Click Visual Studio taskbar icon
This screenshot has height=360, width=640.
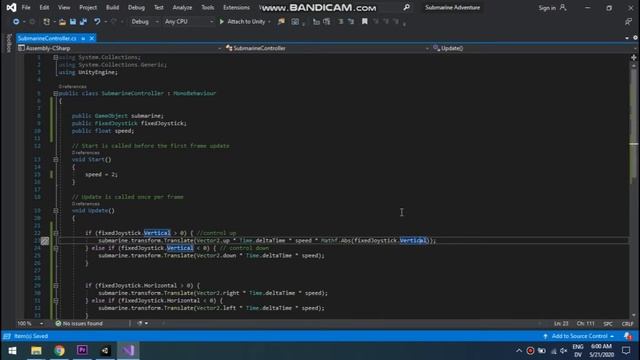click(128, 351)
